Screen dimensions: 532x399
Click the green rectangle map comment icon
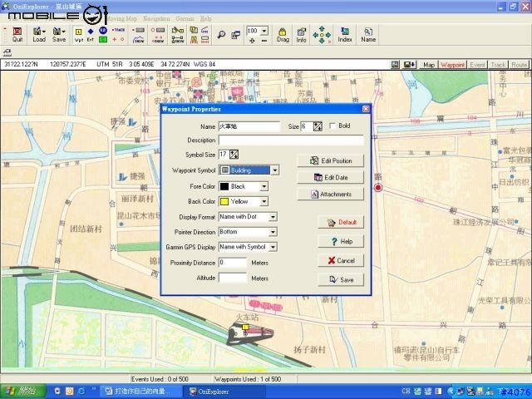(x=103, y=40)
